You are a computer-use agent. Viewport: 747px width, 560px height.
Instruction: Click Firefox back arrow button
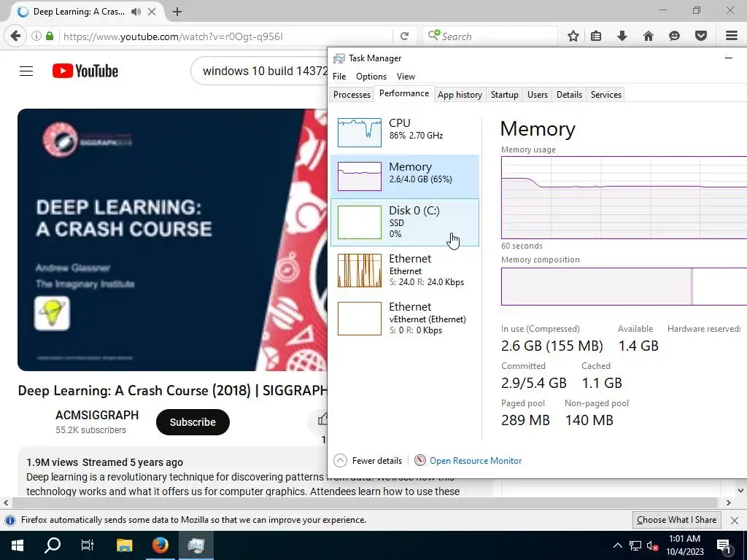click(15, 36)
